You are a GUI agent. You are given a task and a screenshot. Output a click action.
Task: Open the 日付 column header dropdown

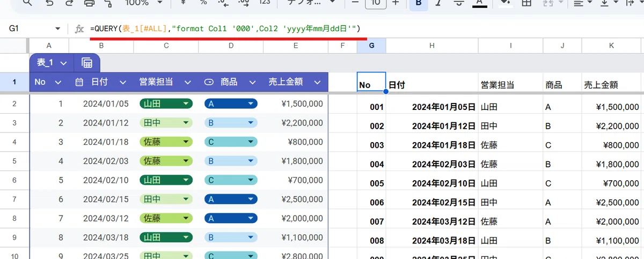pos(122,82)
